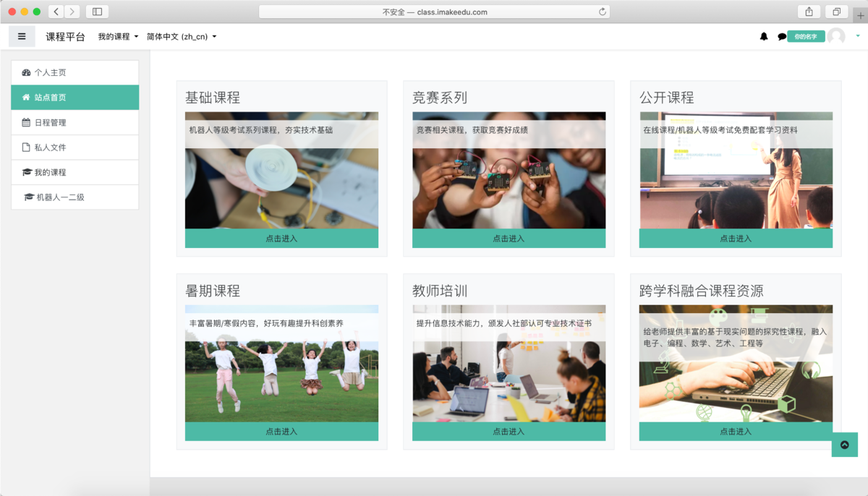Show the Safari sidebar
Image resolution: width=868 pixels, height=496 pixels.
tap(97, 12)
